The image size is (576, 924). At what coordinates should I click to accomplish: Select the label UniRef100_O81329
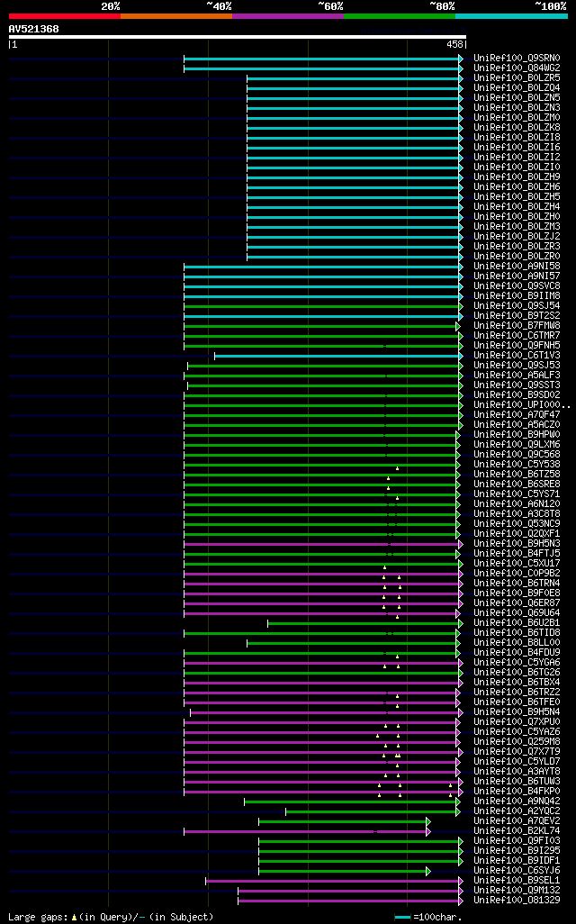pyautogui.click(x=517, y=901)
